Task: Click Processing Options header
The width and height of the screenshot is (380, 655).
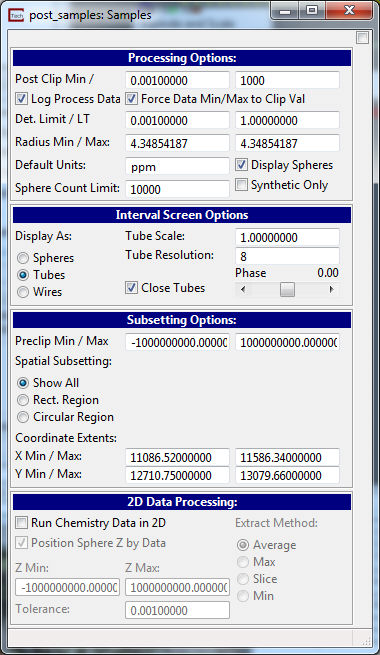Action: tap(182, 58)
